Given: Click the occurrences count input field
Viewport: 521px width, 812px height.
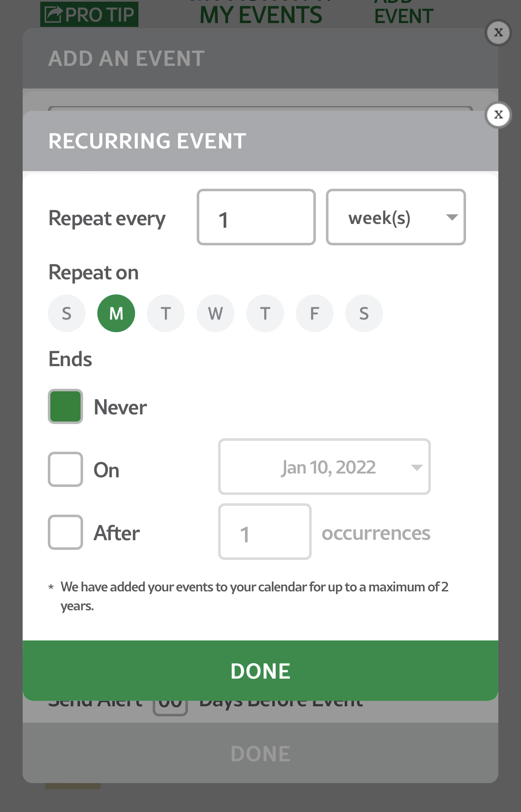Looking at the screenshot, I should (265, 532).
